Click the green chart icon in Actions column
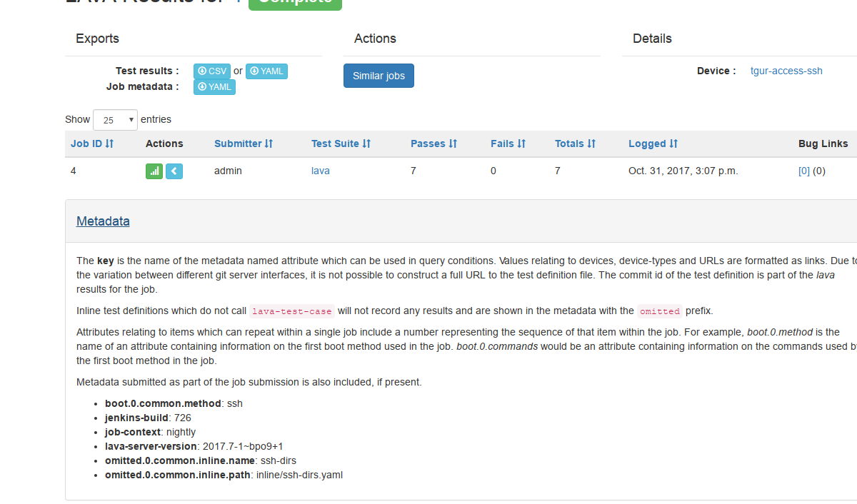 point(154,171)
